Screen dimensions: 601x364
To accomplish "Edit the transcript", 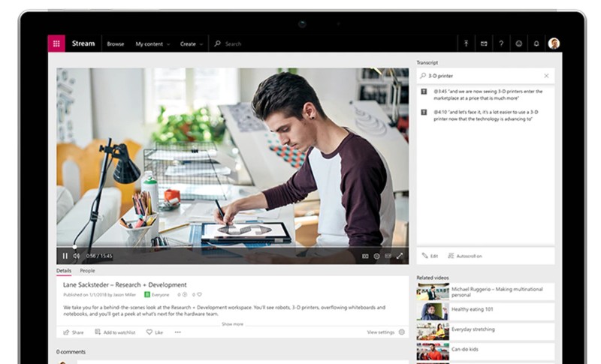I will (x=430, y=256).
